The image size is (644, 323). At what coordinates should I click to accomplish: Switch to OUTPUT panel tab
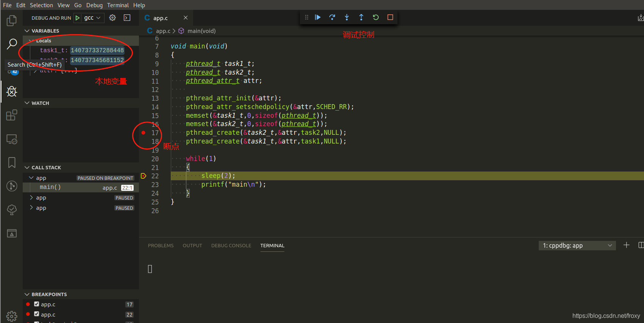(192, 246)
